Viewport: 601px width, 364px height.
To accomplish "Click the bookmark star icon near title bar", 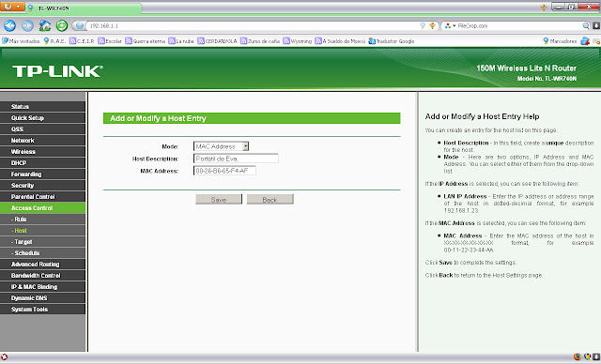I will [x=543, y=8].
